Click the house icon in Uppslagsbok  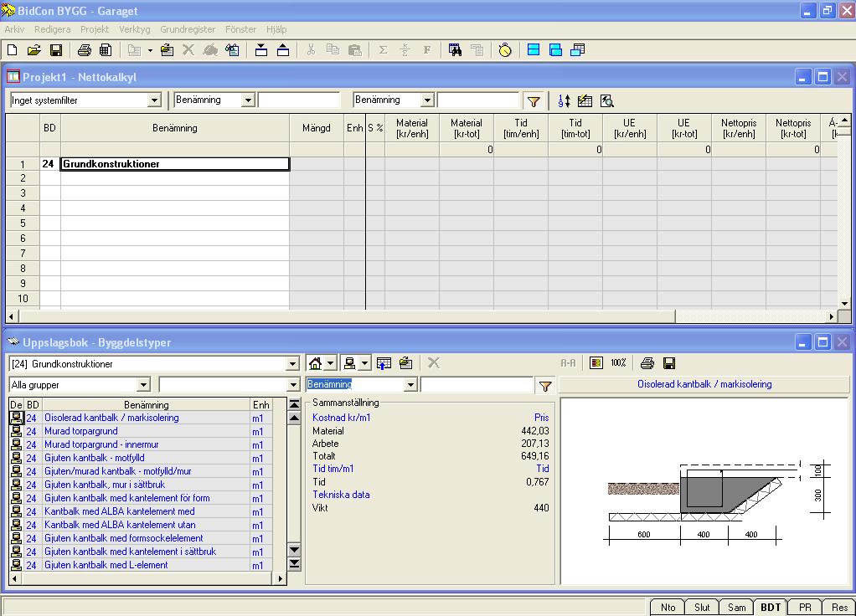tap(315, 363)
